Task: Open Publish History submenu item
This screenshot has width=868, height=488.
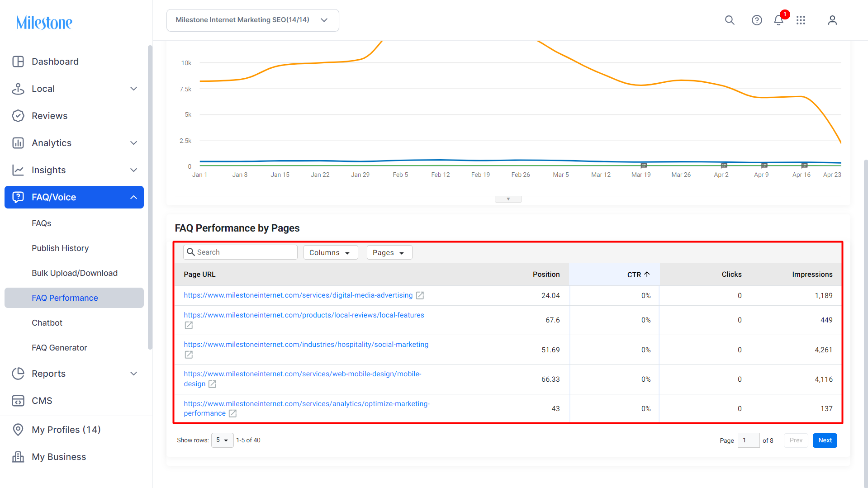Action: click(60, 248)
